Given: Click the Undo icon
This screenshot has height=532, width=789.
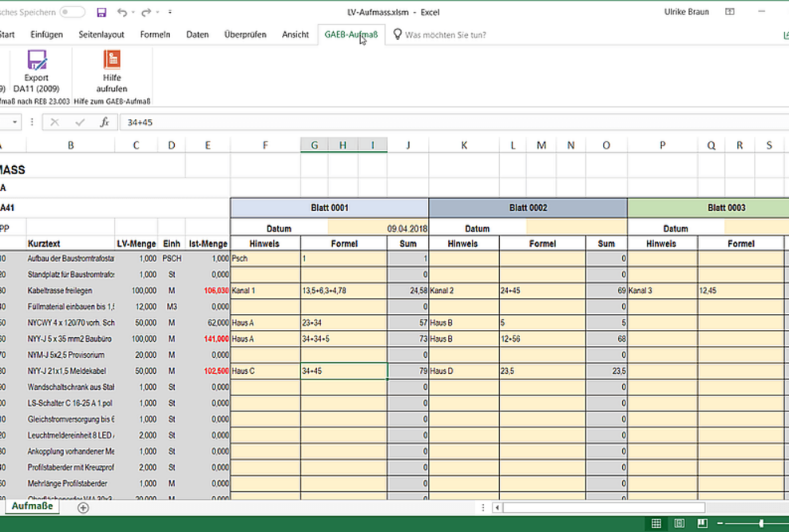Looking at the screenshot, I should [121, 12].
